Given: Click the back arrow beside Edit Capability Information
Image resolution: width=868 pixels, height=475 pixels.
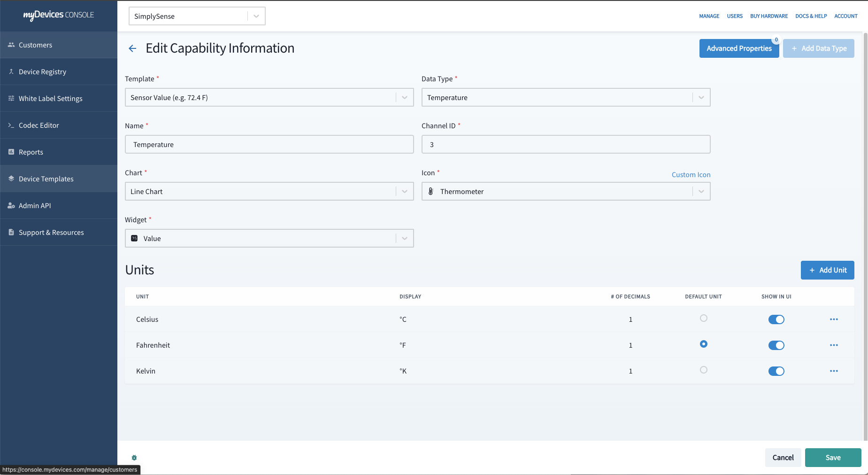Looking at the screenshot, I should 132,48.
